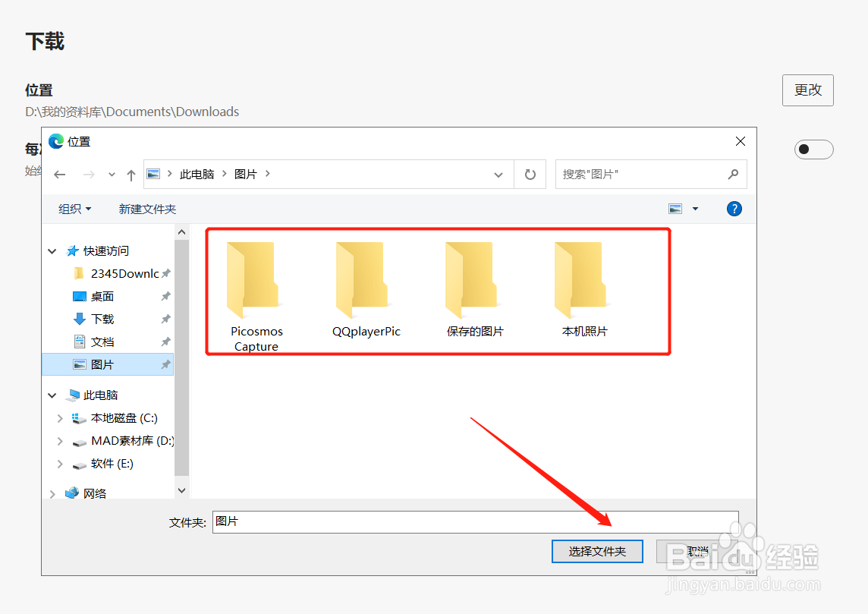Viewport: 868px width, 614px height.
Task: Open the help question mark icon
Action: click(734, 208)
